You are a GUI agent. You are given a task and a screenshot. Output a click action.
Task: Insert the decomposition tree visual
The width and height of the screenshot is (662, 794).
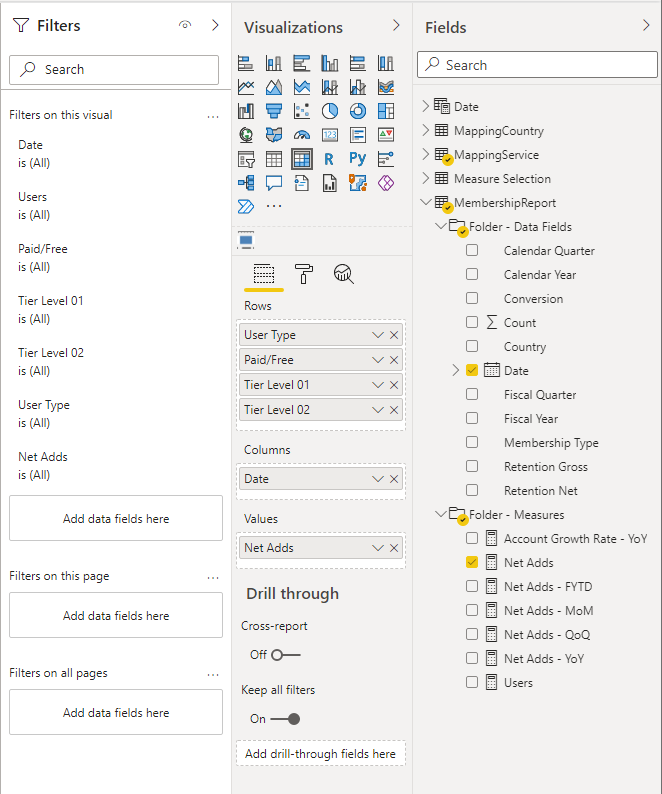click(246, 183)
